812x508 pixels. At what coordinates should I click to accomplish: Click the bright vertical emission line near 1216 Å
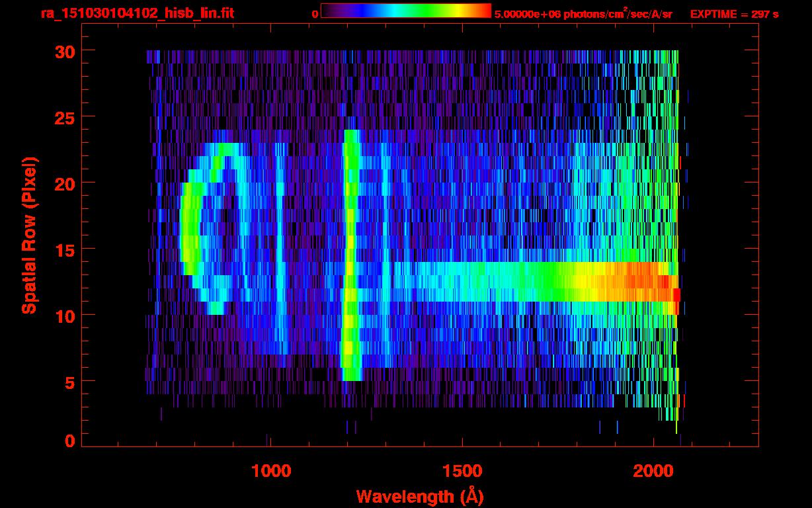pyautogui.click(x=351, y=255)
